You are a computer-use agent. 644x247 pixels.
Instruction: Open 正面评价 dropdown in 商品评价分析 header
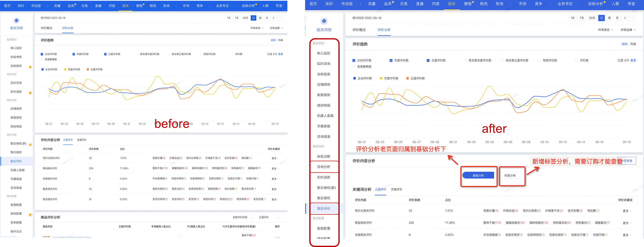click(269, 217)
